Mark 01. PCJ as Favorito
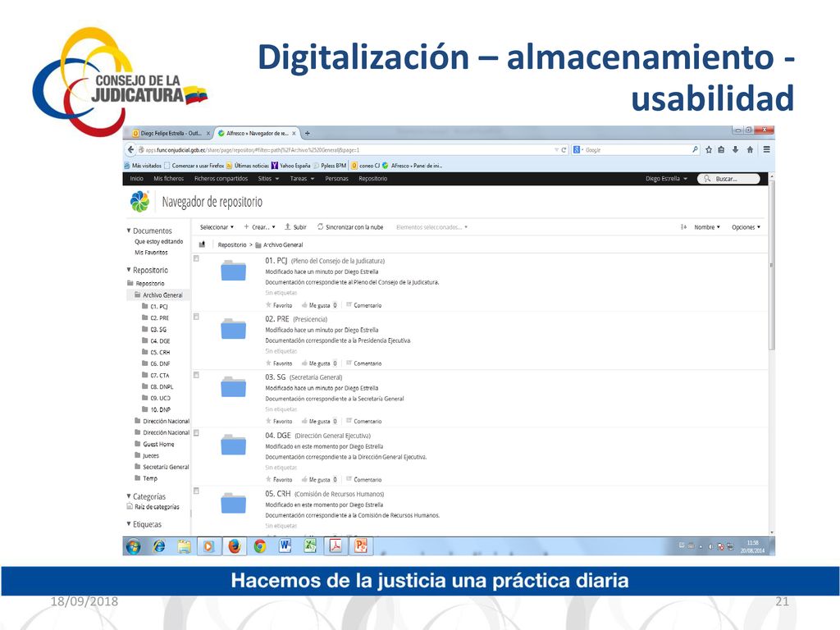840x630 pixels. [279, 305]
